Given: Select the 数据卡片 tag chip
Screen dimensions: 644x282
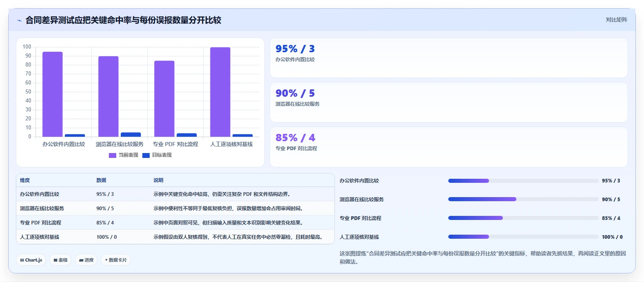Looking at the screenshot, I should (115, 260).
